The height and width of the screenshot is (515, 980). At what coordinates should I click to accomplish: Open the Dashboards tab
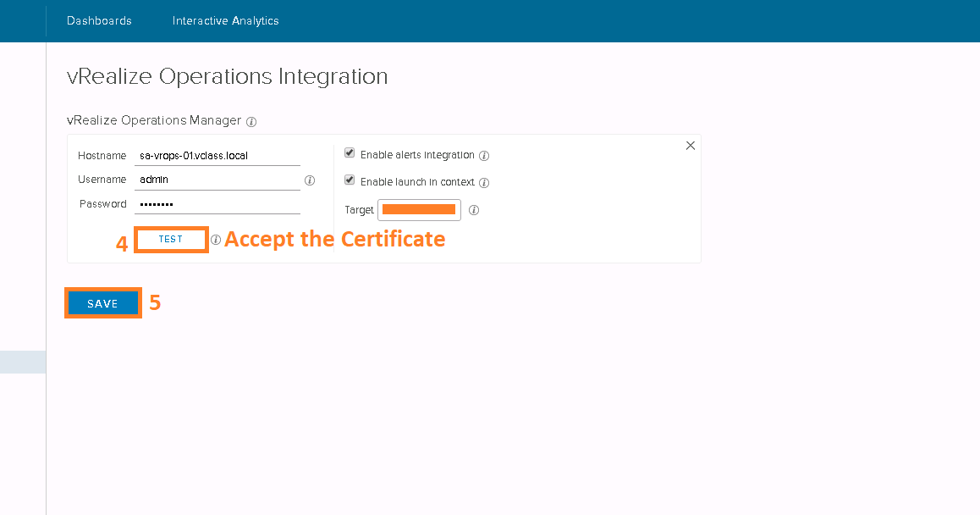(99, 20)
